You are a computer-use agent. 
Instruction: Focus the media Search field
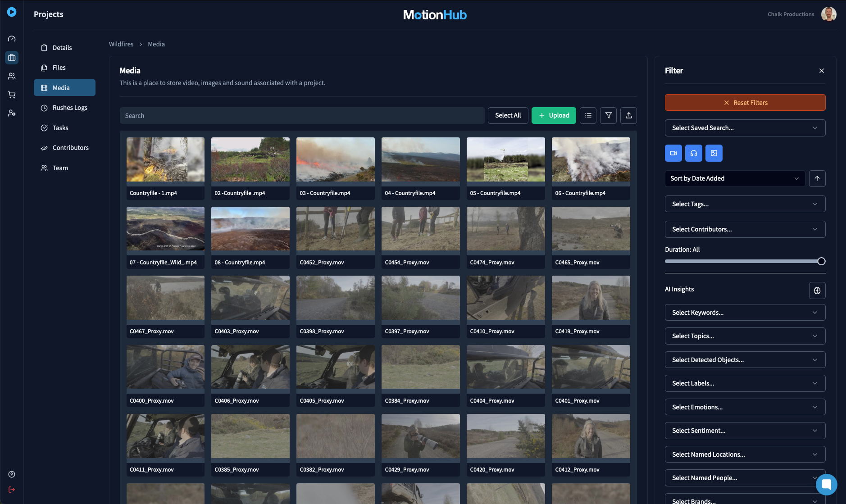(x=302, y=116)
